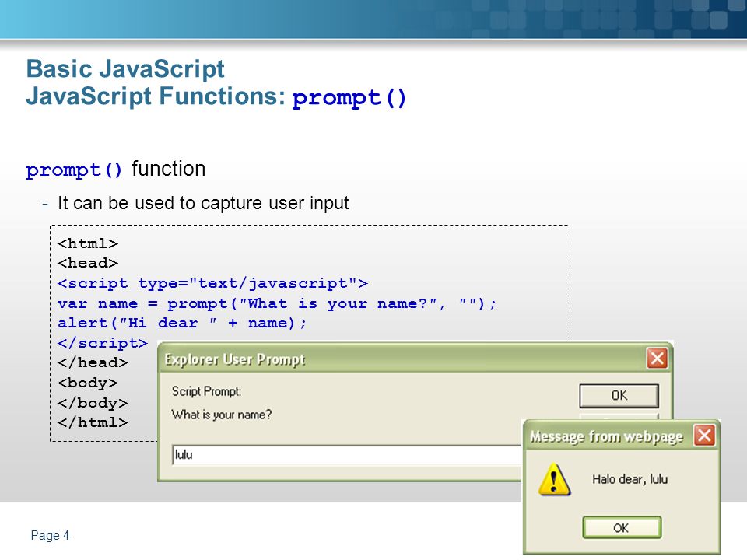This screenshot has width=747, height=560.
Task: Click the 'Script Prompt:' label
Action: pos(206,391)
